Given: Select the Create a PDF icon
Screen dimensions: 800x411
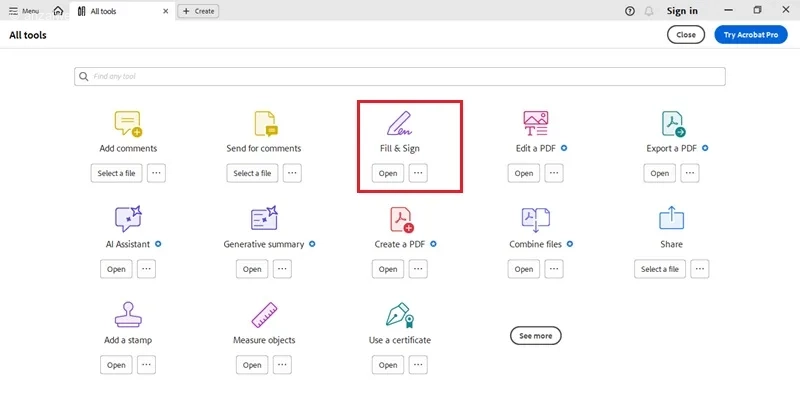Looking at the screenshot, I should click(x=402, y=219).
